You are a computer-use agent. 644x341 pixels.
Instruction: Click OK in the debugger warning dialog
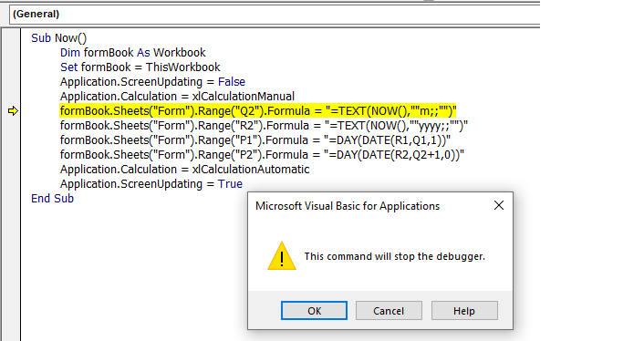314,311
